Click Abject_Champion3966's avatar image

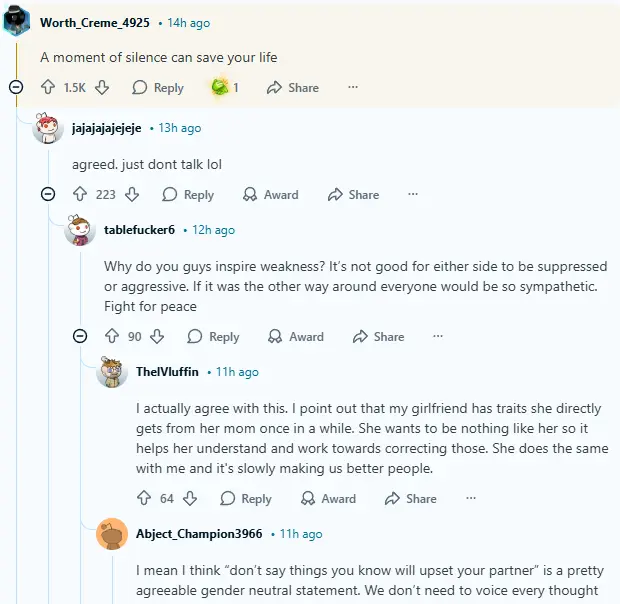112,535
